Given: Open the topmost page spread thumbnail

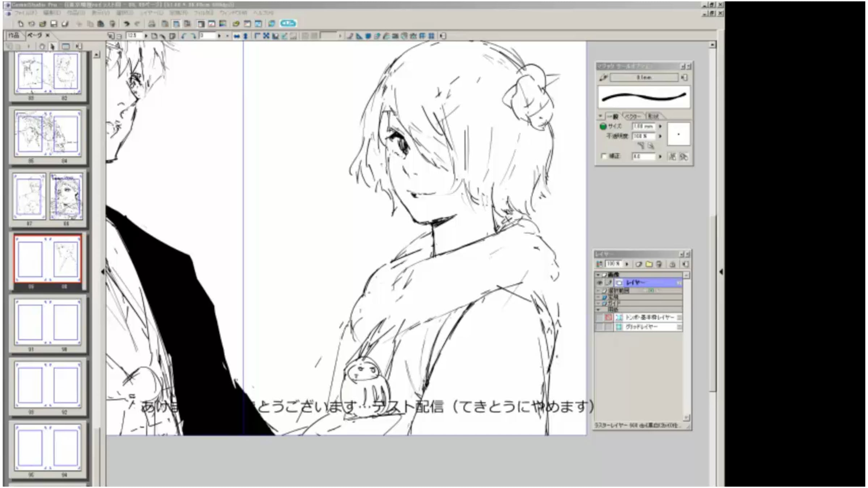Looking at the screenshot, I should pyautogui.click(x=48, y=73).
